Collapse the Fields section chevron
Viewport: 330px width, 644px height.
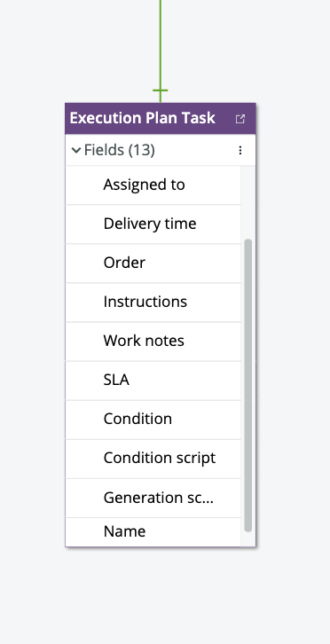(x=76, y=150)
